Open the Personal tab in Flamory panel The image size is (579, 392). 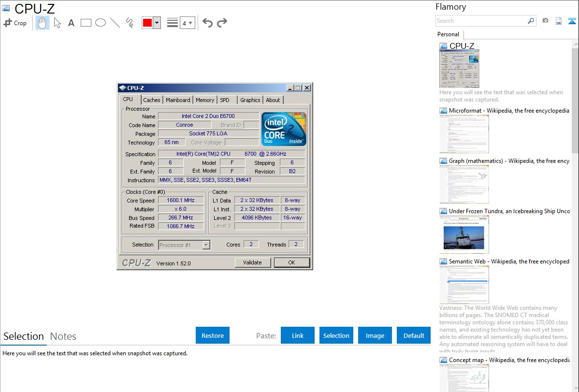(448, 34)
